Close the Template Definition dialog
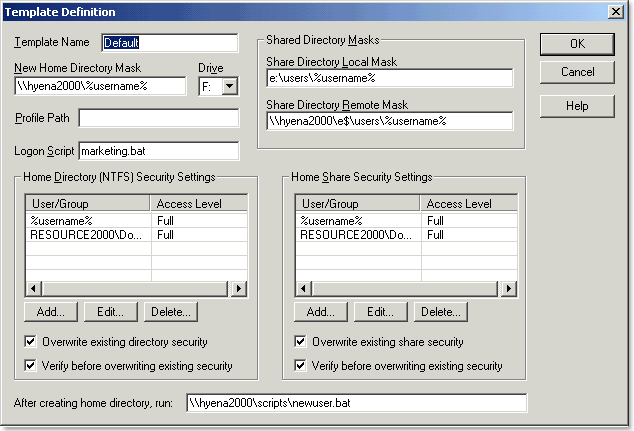The height and width of the screenshot is (431, 634). (617, 12)
